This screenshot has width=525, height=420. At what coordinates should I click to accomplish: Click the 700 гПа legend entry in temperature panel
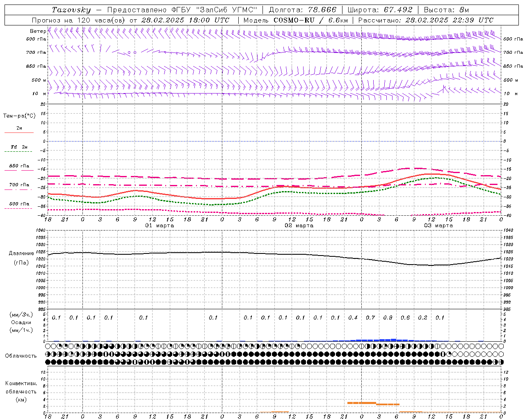(x=19, y=185)
